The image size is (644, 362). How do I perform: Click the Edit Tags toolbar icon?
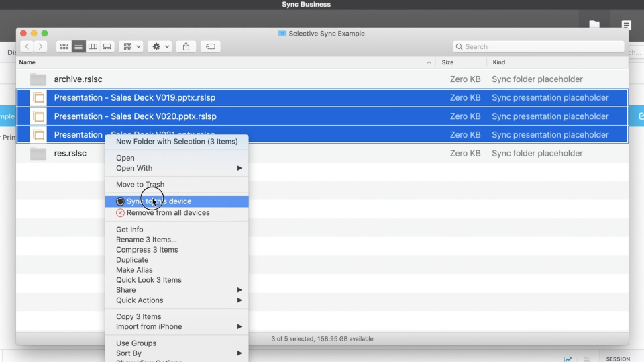click(210, 46)
